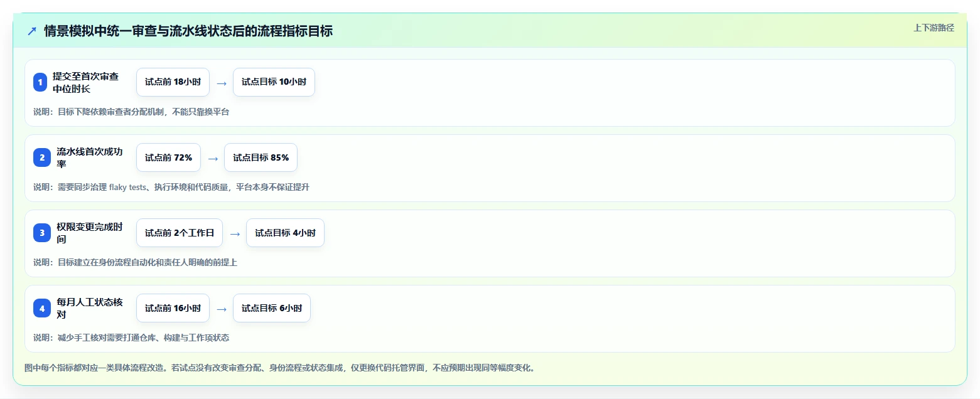Select the 每月人工状态核对 label
980x399 pixels.
click(x=90, y=308)
